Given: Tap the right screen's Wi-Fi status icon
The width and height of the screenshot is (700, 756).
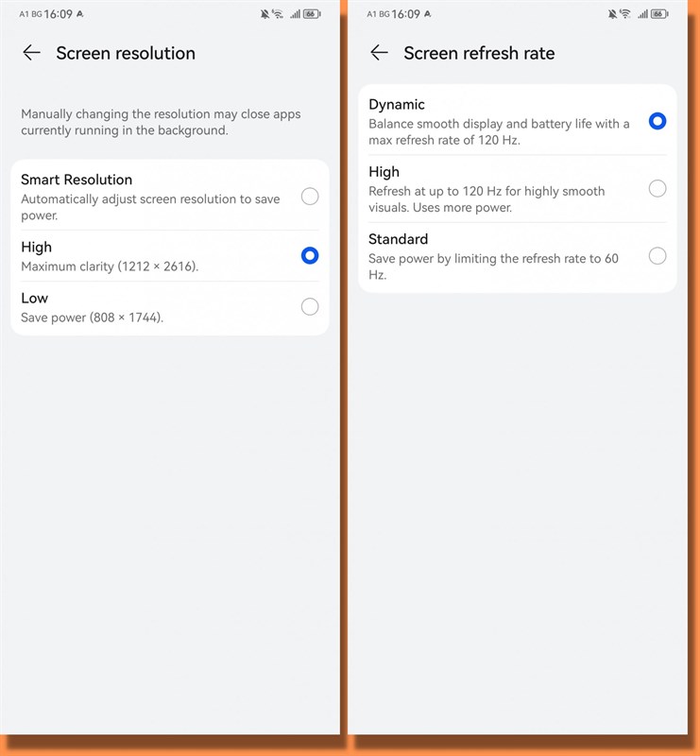Looking at the screenshot, I should coord(625,14).
